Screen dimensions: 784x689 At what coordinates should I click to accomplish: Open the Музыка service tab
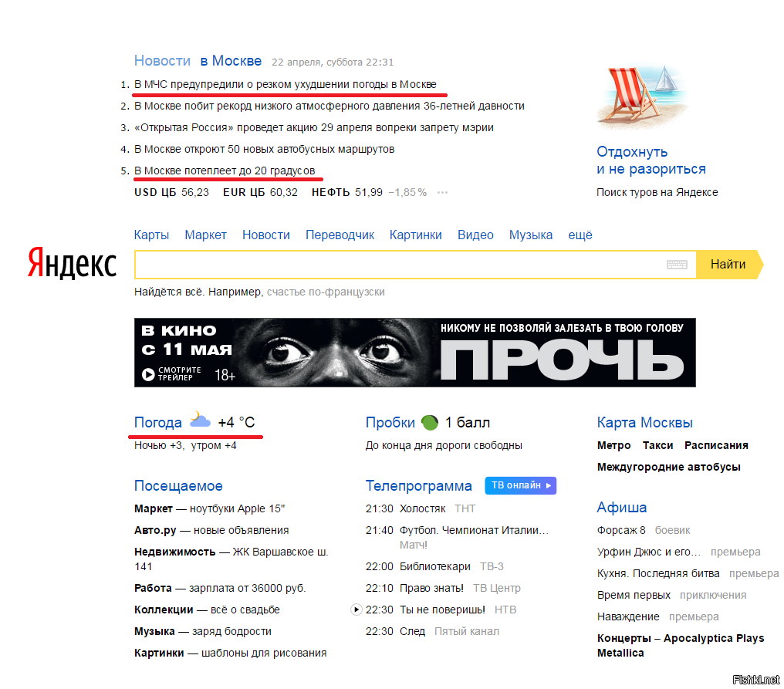pos(531,235)
